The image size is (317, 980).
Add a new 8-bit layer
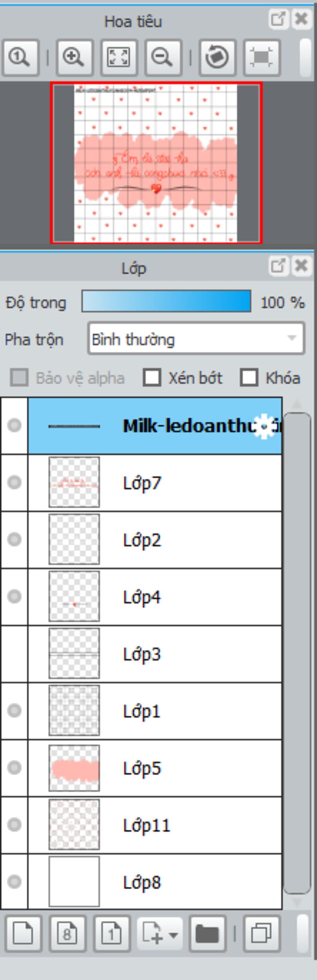[x=67, y=934]
